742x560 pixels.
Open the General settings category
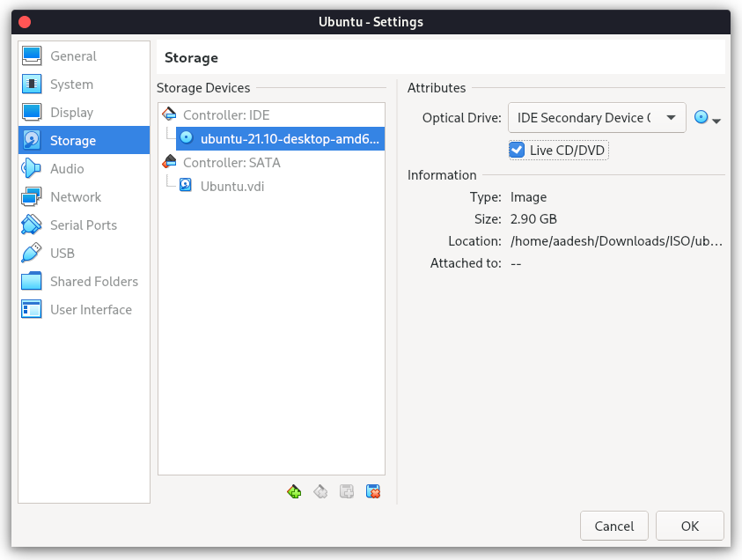pyautogui.click(x=73, y=56)
